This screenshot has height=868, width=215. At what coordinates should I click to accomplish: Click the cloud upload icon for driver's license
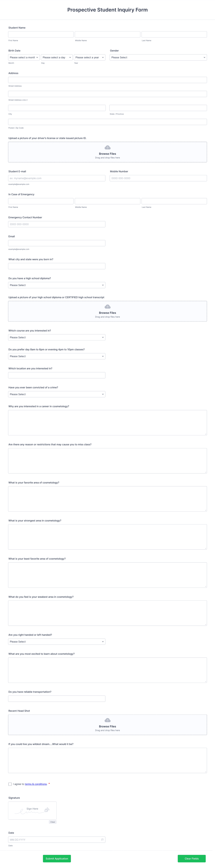(x=107, y=147)
